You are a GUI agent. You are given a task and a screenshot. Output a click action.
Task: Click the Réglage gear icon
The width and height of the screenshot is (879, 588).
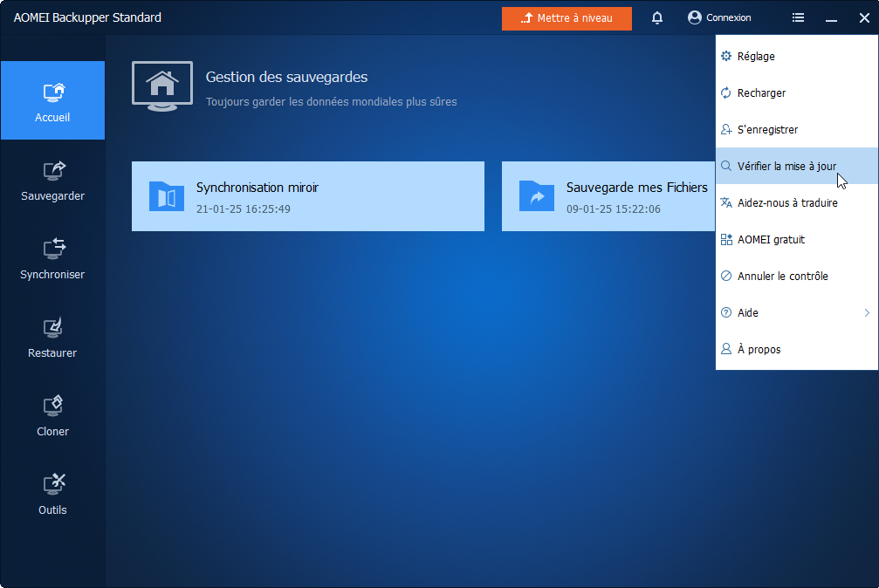[x=726, y=56]
